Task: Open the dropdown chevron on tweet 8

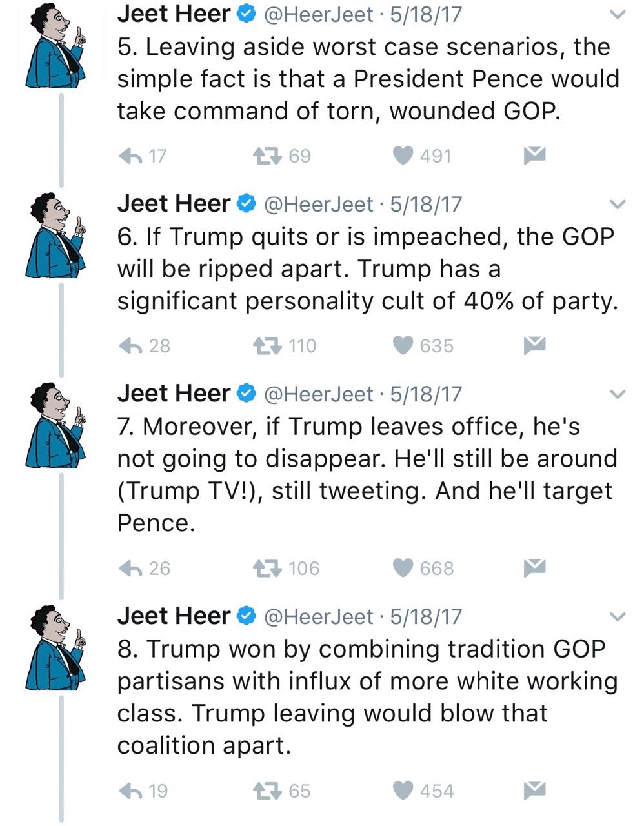Action: tap(618, 617)
